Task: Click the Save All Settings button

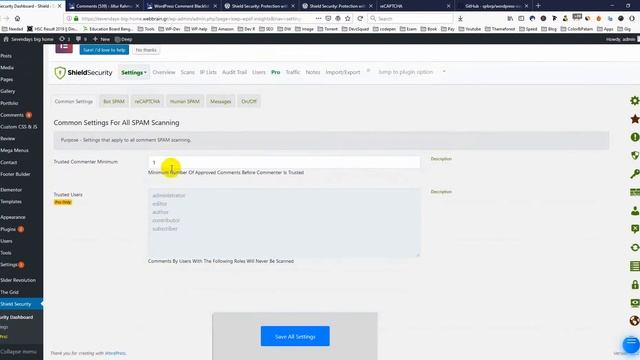Action: pos(295,336)
